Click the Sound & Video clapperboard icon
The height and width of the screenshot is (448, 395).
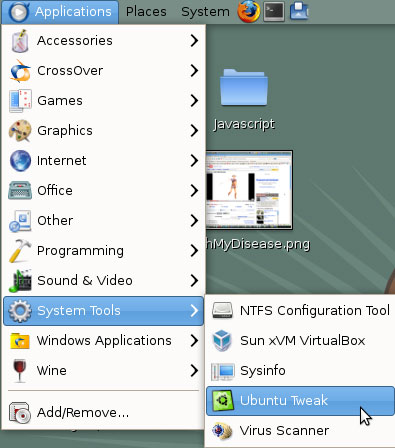tap(20, 281)
